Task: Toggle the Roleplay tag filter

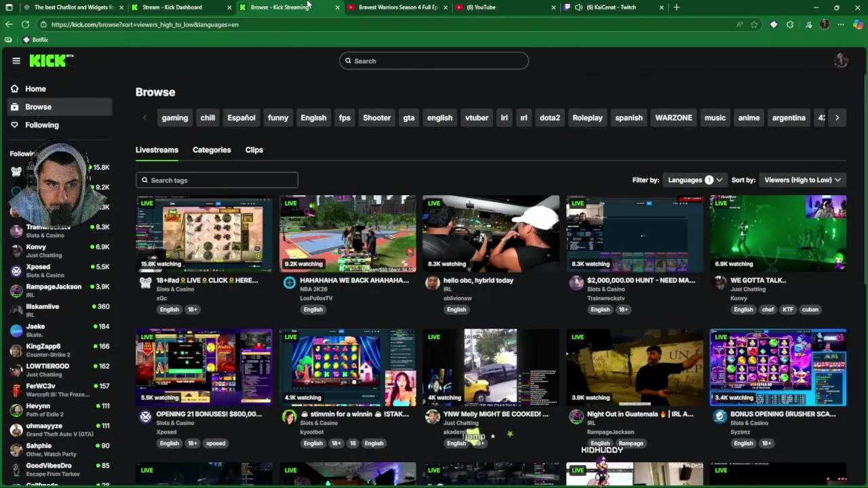Action: 587,118
